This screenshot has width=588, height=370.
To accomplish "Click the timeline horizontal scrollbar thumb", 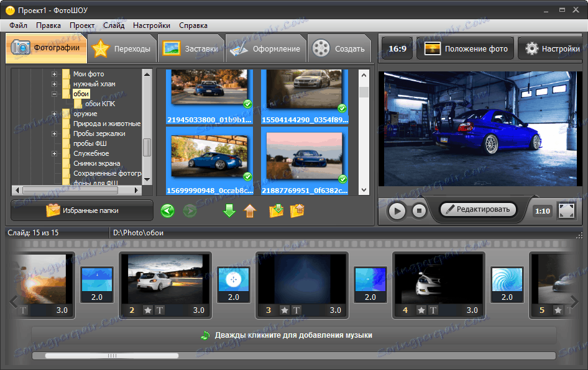I will point(112,356).
